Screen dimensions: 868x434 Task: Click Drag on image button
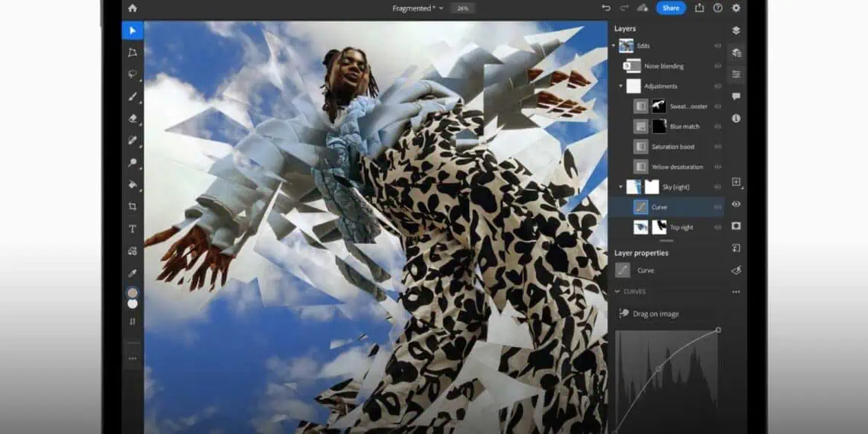(649, 314)
